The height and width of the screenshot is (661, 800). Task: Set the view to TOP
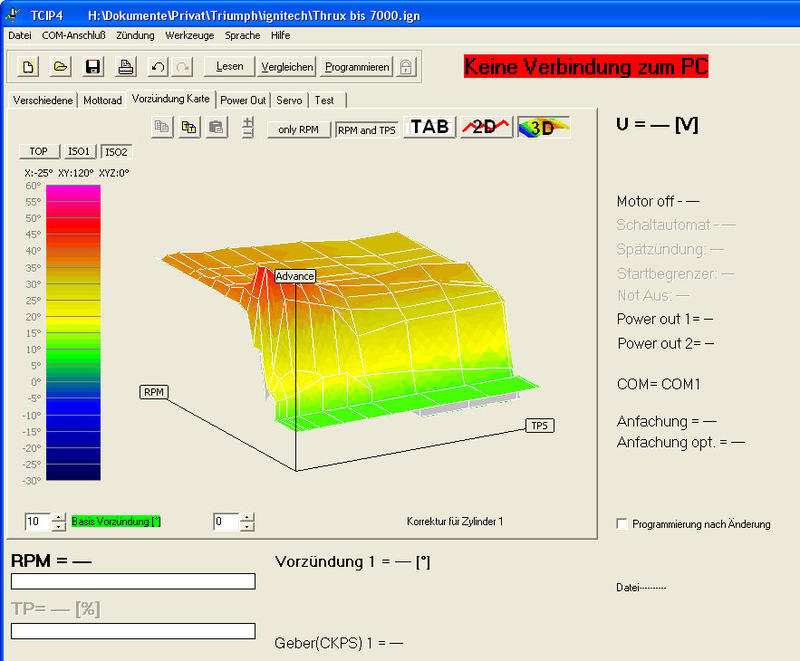click(39, 151)
